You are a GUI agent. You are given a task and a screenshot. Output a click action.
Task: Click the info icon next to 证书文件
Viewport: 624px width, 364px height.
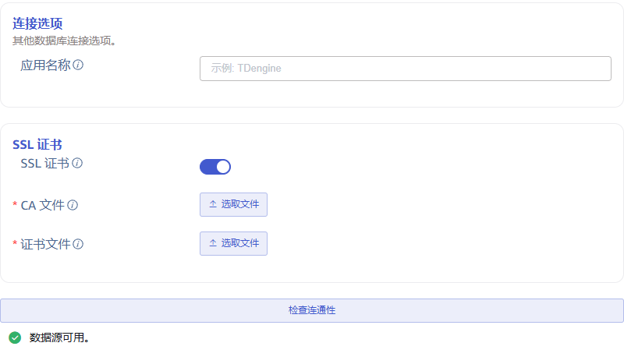78,244
